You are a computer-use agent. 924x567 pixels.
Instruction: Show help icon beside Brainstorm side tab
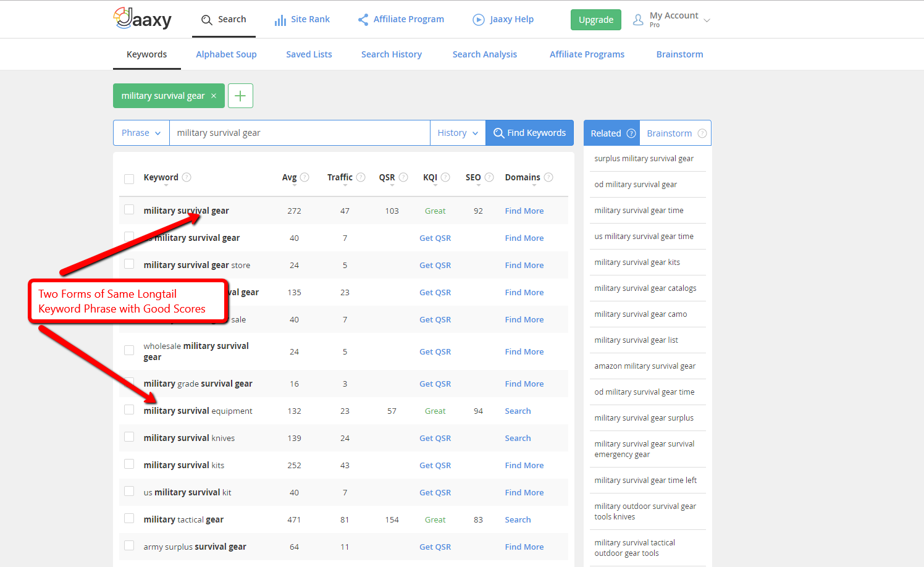702,133
